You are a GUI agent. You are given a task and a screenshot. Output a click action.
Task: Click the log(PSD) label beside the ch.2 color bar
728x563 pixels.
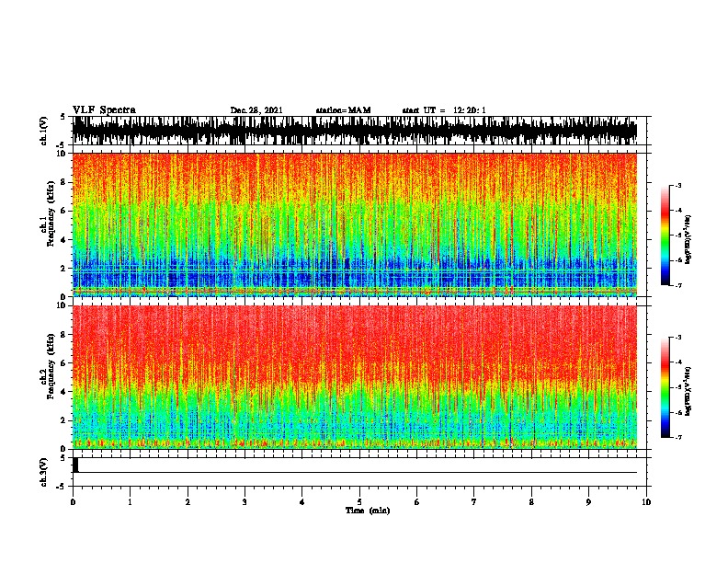click(688, 391)
